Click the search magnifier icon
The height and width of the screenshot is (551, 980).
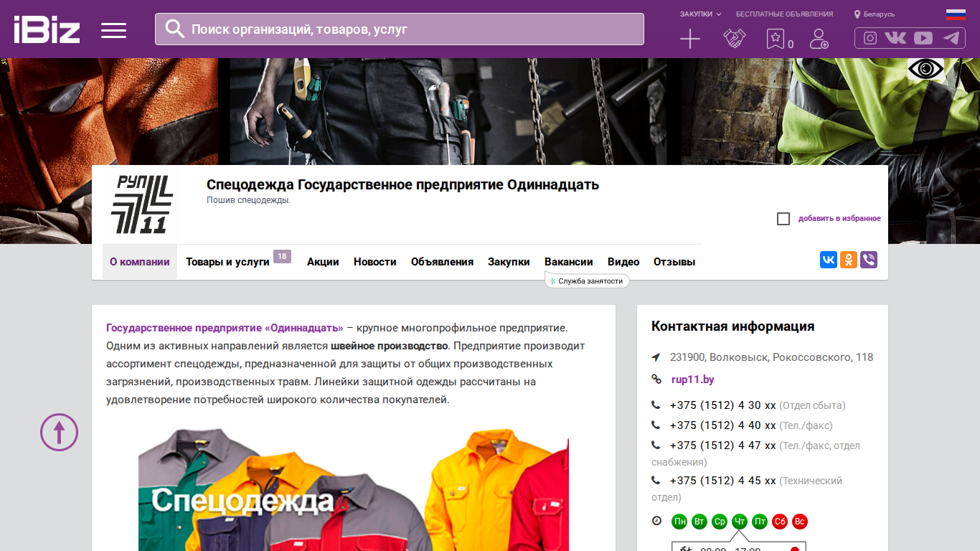tap(175, 29)
